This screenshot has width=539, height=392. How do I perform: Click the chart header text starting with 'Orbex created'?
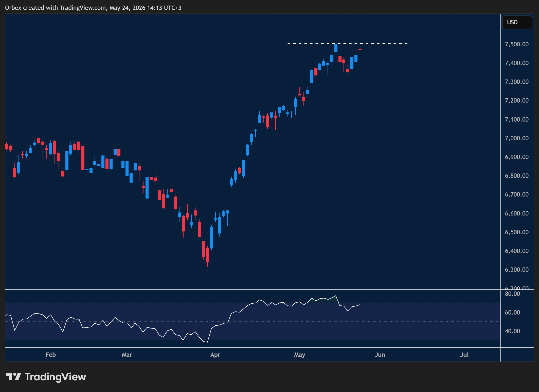coord(93,8)
